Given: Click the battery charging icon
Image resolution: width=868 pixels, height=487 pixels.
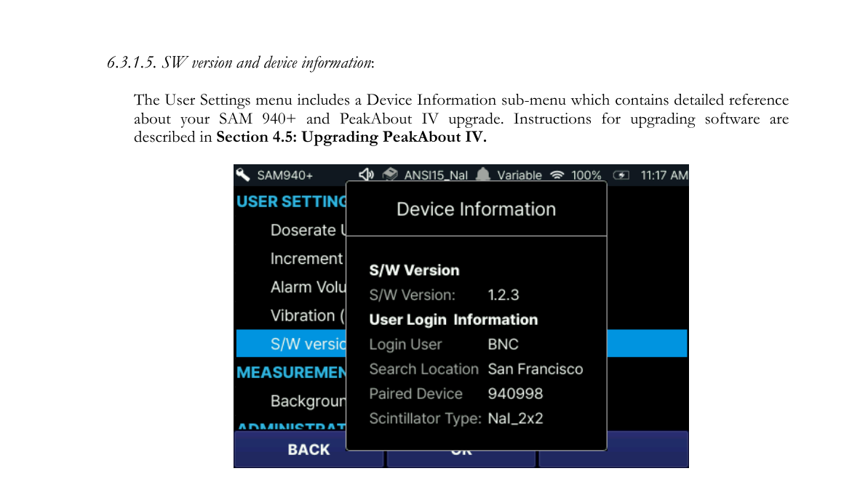Looking at the screenshot, I should tap(621, 175).
